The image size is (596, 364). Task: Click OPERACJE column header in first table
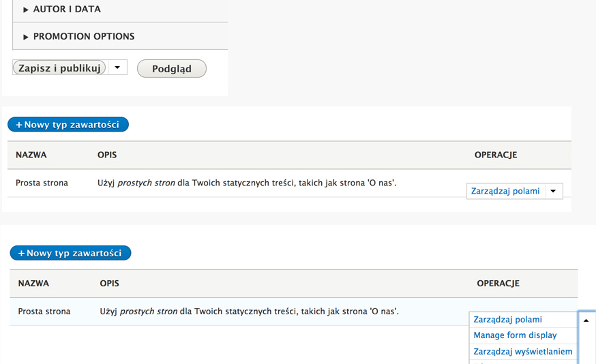496,155
